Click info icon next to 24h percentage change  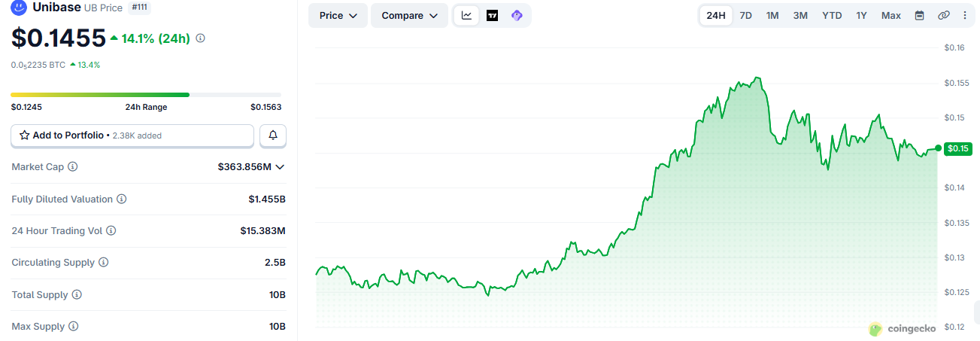tap(200, 38)
